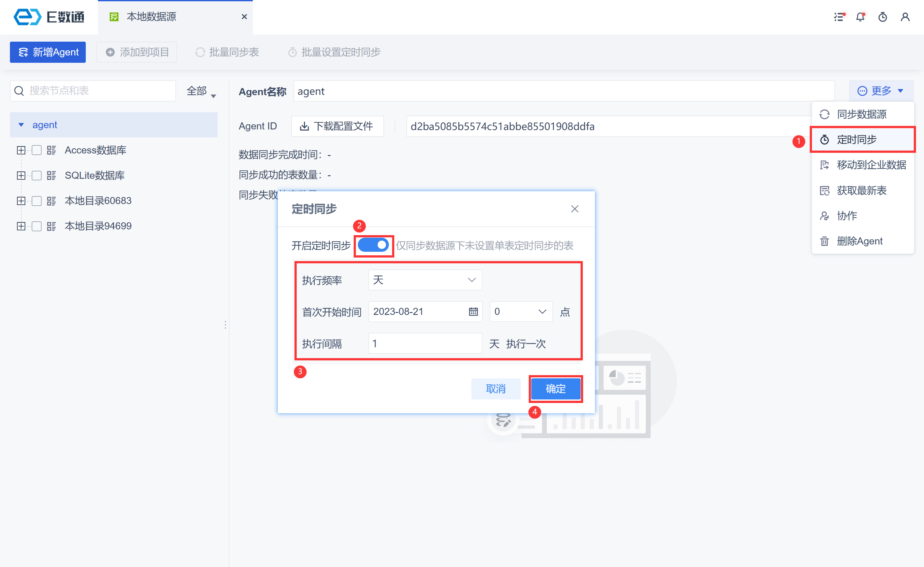Click the notification bell icon
Screen dimensions: 924x567
(860, 17)
